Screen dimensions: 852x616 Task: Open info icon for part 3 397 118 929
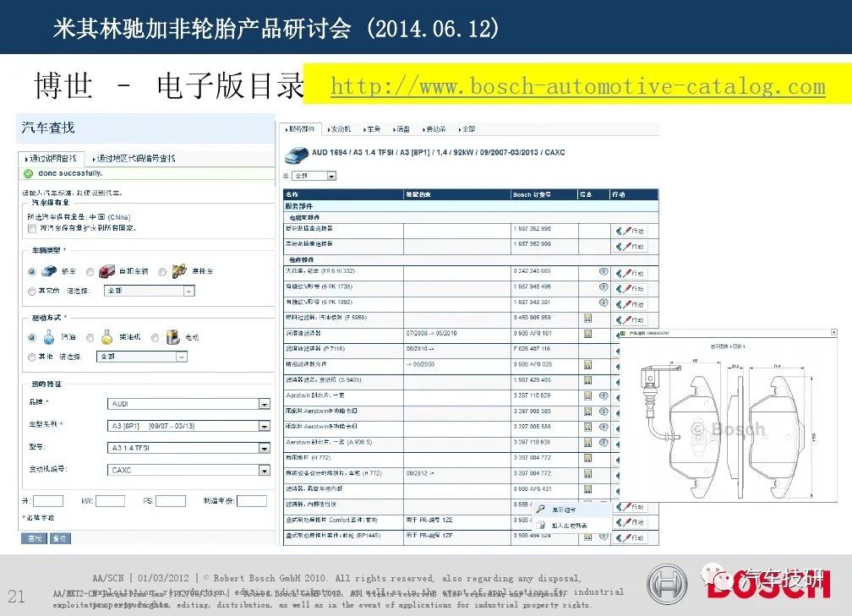tap(603, 396)
